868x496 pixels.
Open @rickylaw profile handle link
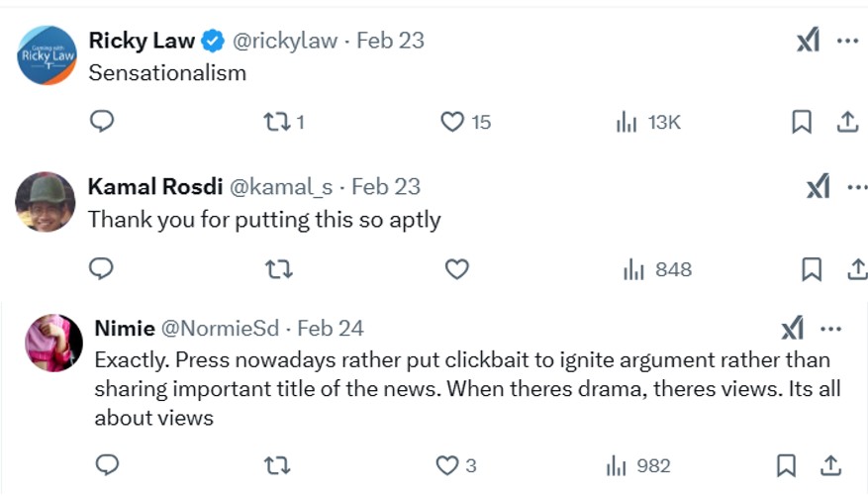[285, 41]
